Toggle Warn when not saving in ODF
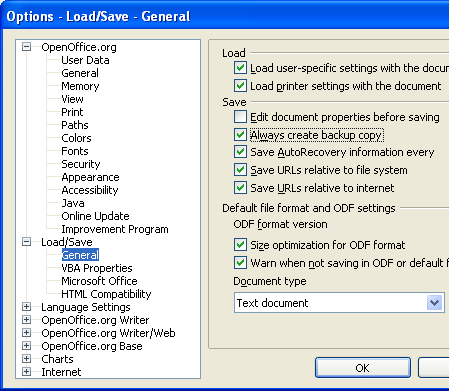 (x=240, y=263)
